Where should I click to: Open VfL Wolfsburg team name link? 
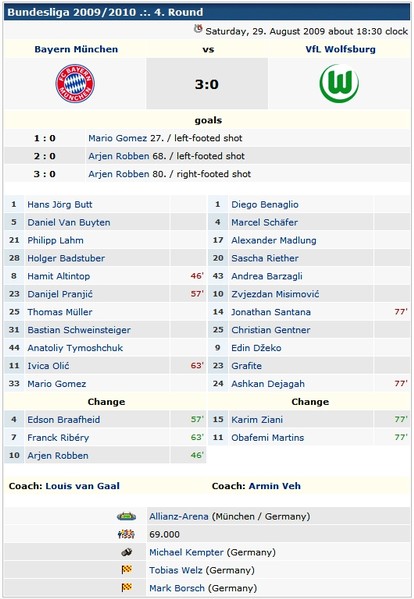coord(340,49)
